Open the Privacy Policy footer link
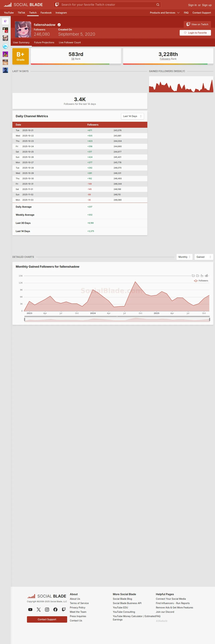The height and width of the screenshot is (644, 215). 78,608
